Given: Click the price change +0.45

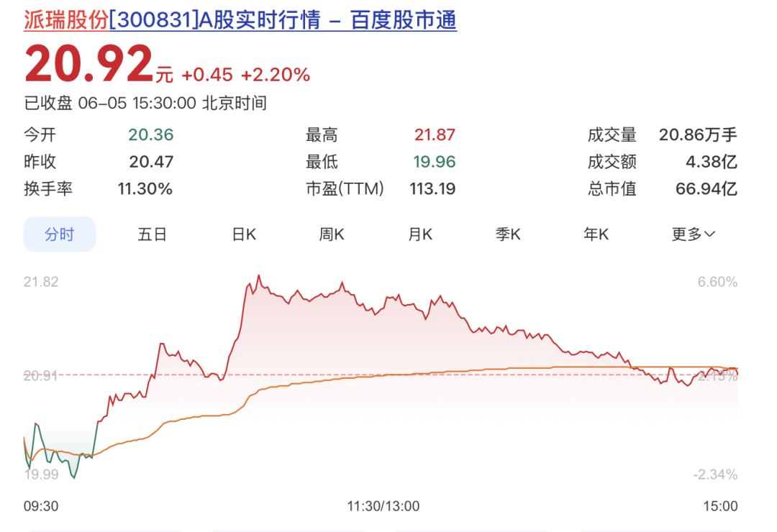Looking at the screenshot, I should coord(207,75).
